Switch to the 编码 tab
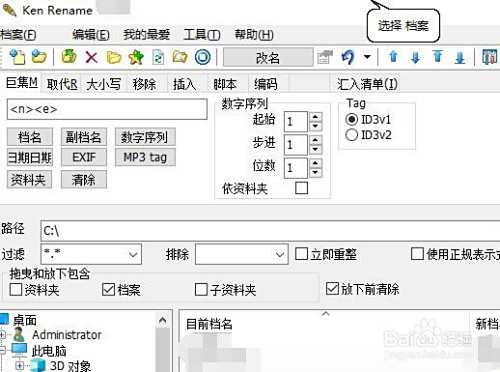Screen dimensions: 500x372 [265, 84]
